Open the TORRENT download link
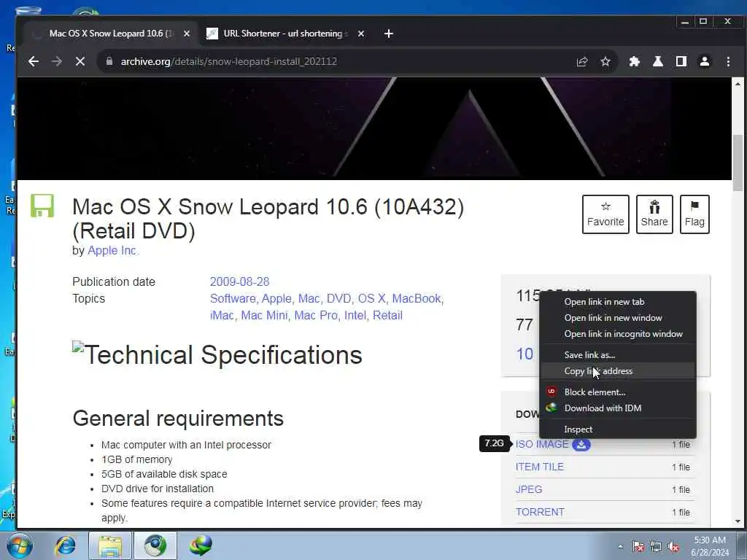This screenshot has height=560, width=747. (540, 513)
